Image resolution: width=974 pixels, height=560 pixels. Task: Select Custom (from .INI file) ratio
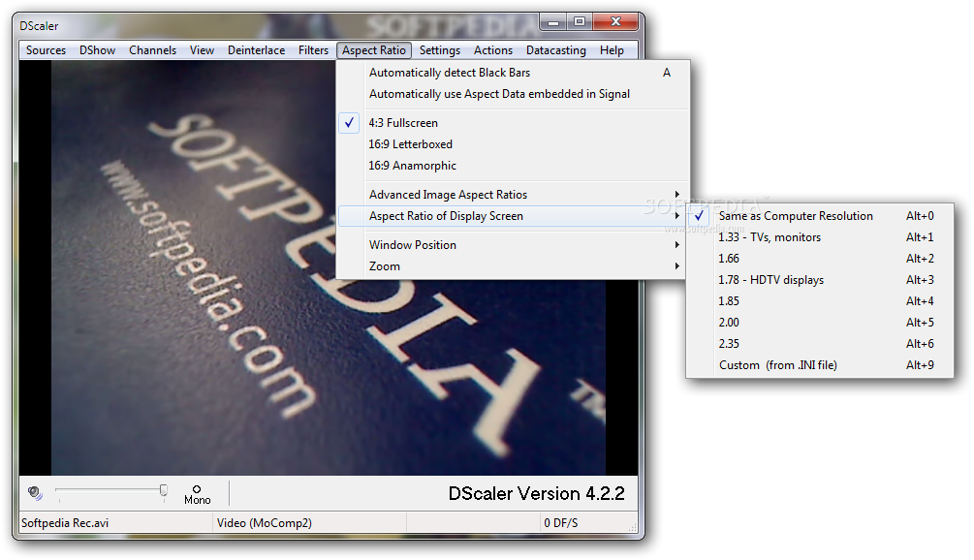(x=820, y=365)
